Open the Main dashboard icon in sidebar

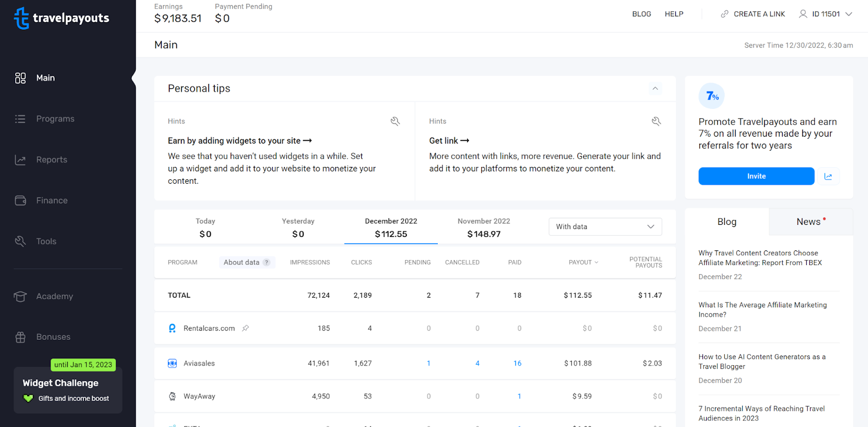(x=20, y=78)
